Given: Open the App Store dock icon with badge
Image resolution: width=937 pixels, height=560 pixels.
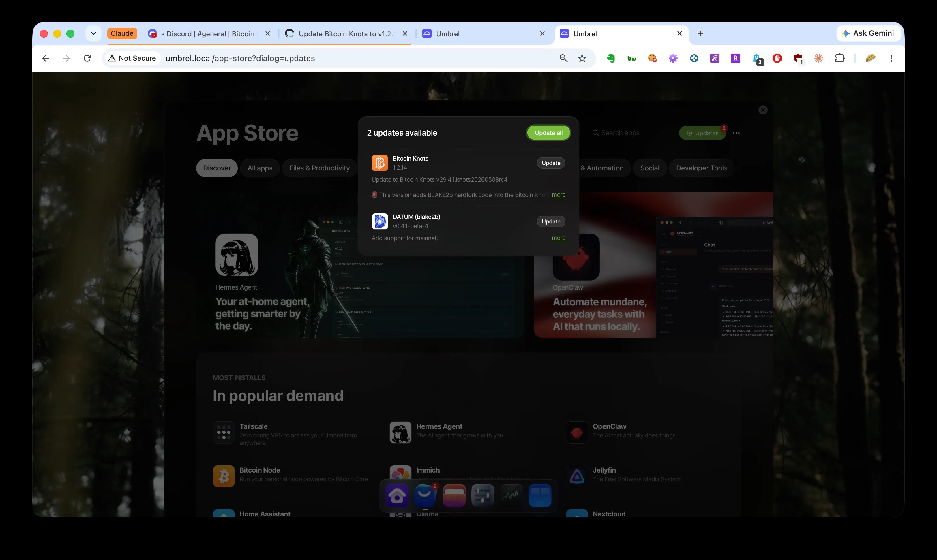Looking at the screenshot, I should click(x=426, y=495).
